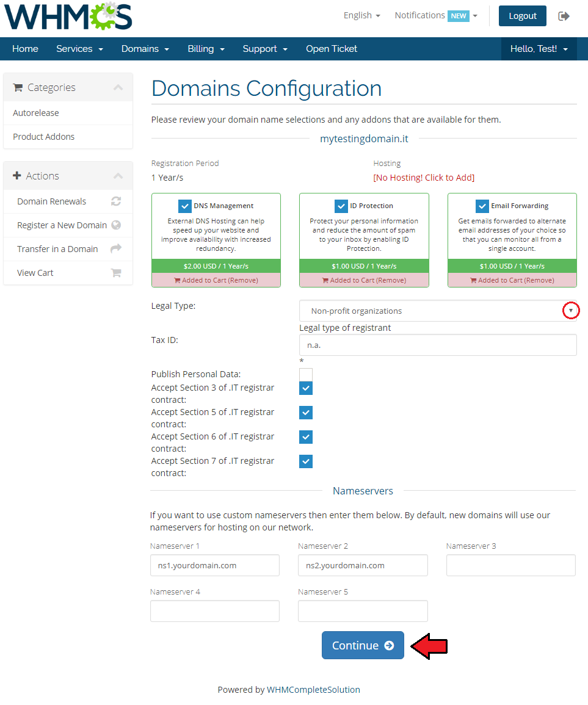Open Domain Renewals action
588x705 pixels.
(x=68, y=201)
